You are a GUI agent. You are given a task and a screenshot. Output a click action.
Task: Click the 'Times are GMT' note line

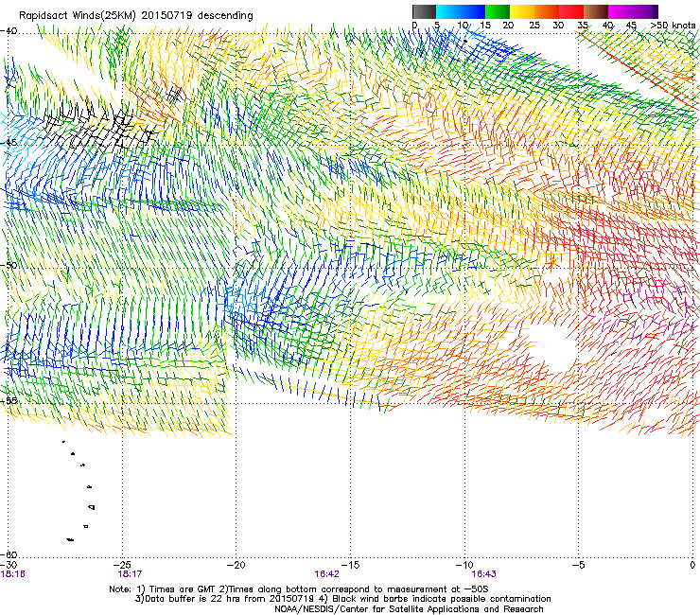[299, 589]
